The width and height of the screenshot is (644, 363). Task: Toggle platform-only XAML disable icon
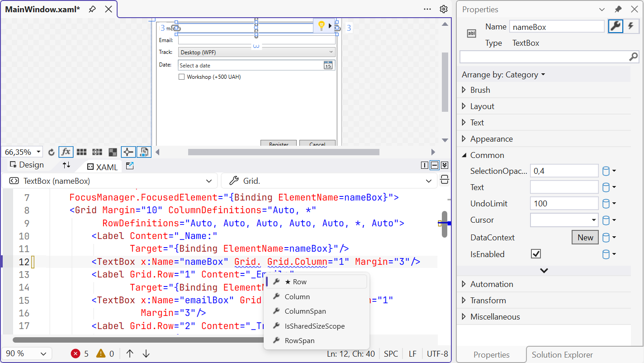pos(143,152)
